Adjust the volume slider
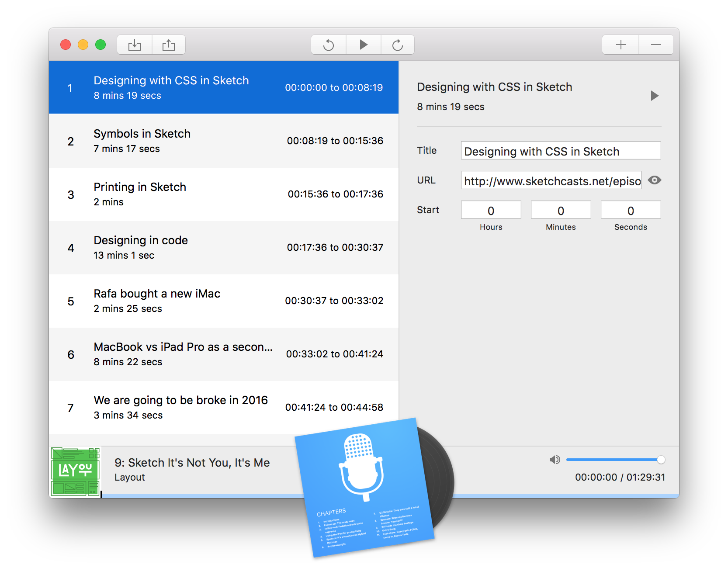Image resolution: width=728 pixels, height=568 pixels. click(614, 460)
